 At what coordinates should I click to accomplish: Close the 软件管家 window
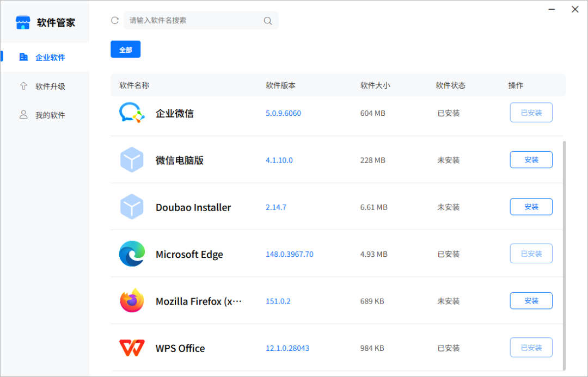[x=575, y=9]
